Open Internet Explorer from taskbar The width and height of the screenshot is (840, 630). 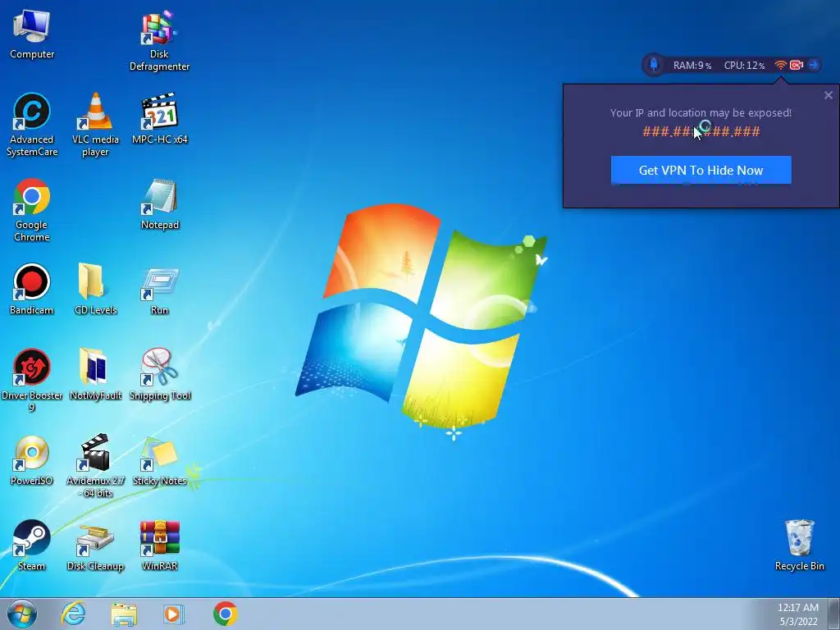pos(73,614)
